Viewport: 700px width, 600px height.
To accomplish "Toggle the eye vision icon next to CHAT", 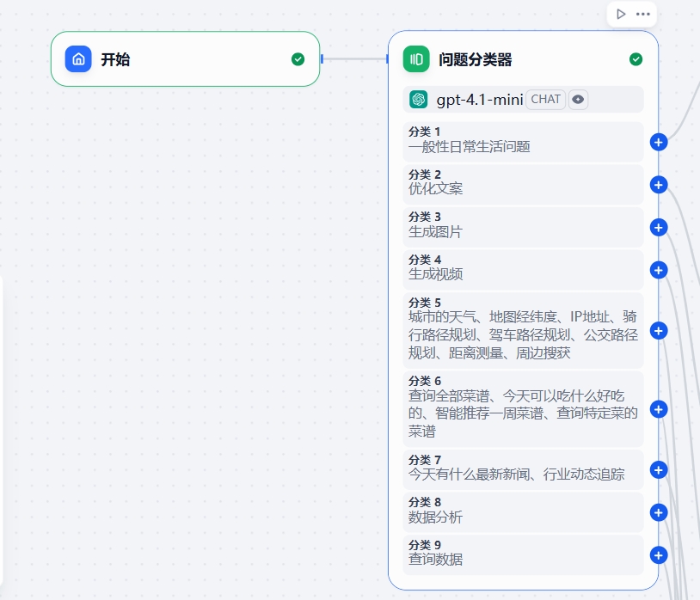I will click(x=578, y=99).
